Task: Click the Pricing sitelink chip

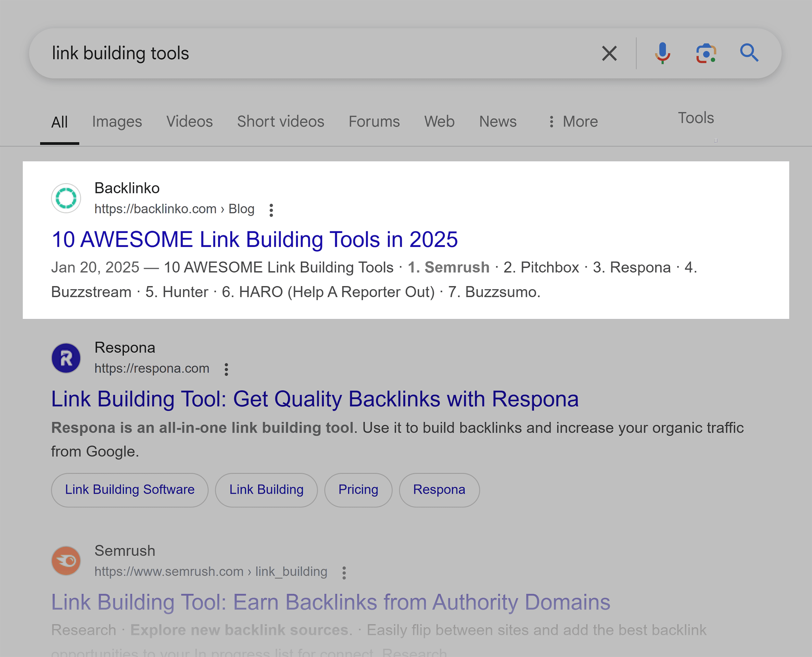Action: click(358, 490)
